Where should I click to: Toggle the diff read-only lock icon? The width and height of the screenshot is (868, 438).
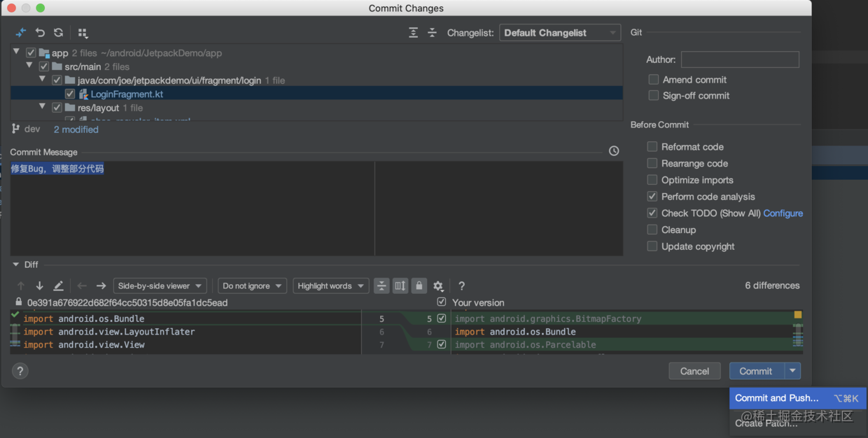(x=419, y=285)
